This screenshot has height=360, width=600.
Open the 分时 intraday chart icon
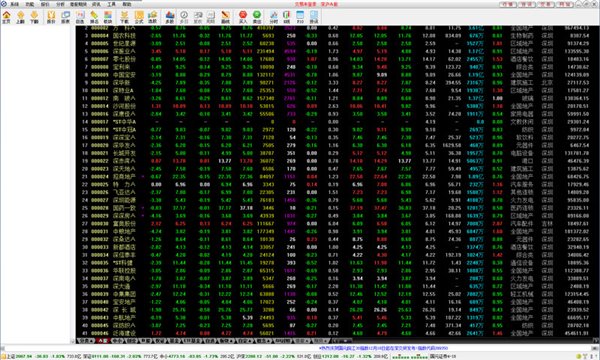click(274, 17)
